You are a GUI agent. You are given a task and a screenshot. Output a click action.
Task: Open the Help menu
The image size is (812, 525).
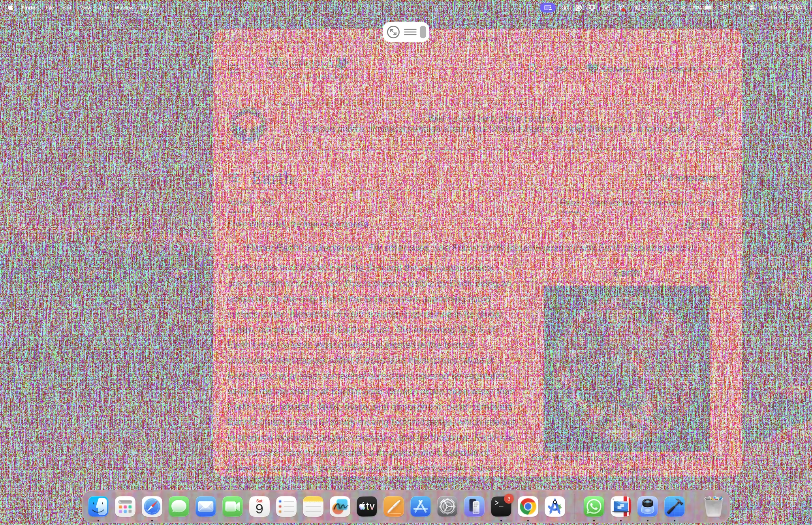tap(147, 8)
